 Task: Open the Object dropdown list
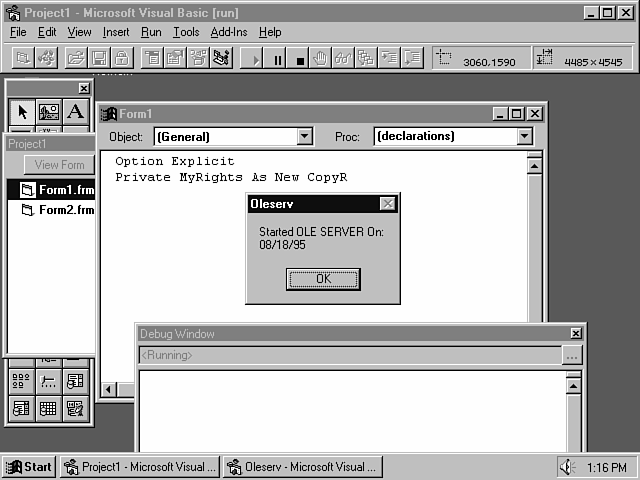(x=305, y=137)
